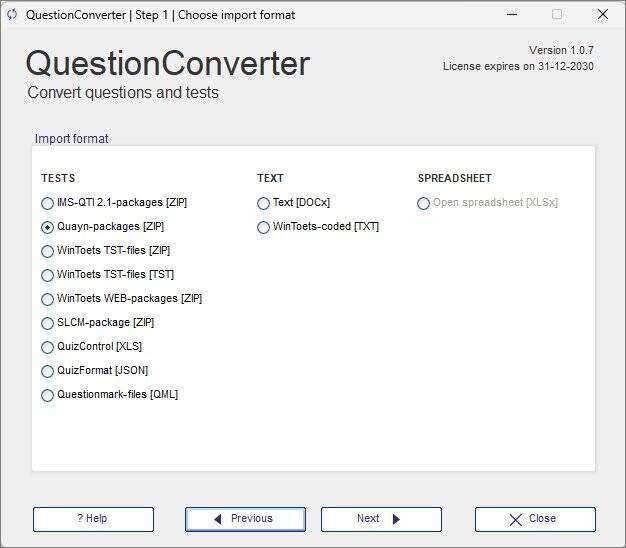Screen dimensions: 626x548
Task: Go back with the Previous button
Action: pos(246,519)
